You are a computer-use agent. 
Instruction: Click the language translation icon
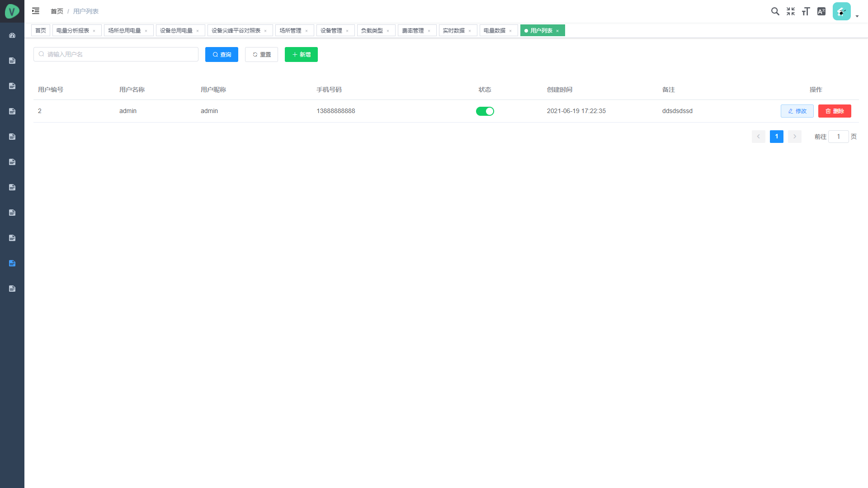(821, 11)
